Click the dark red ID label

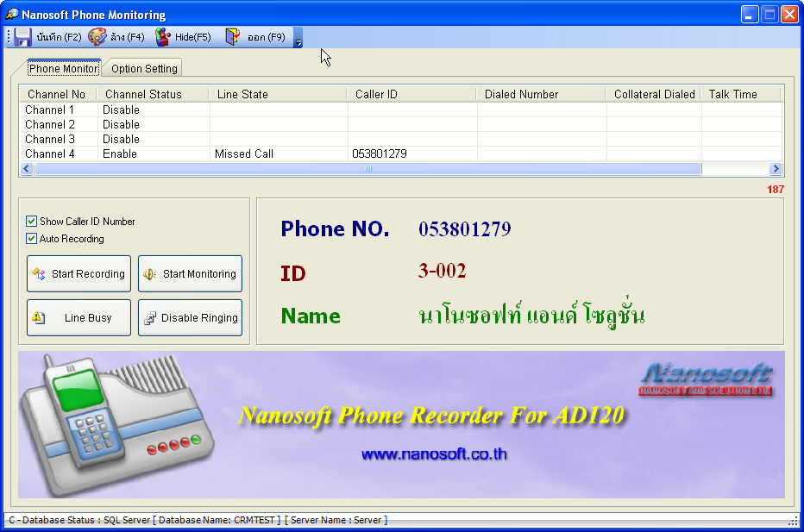pyautogui.click(x=293, y=273)
